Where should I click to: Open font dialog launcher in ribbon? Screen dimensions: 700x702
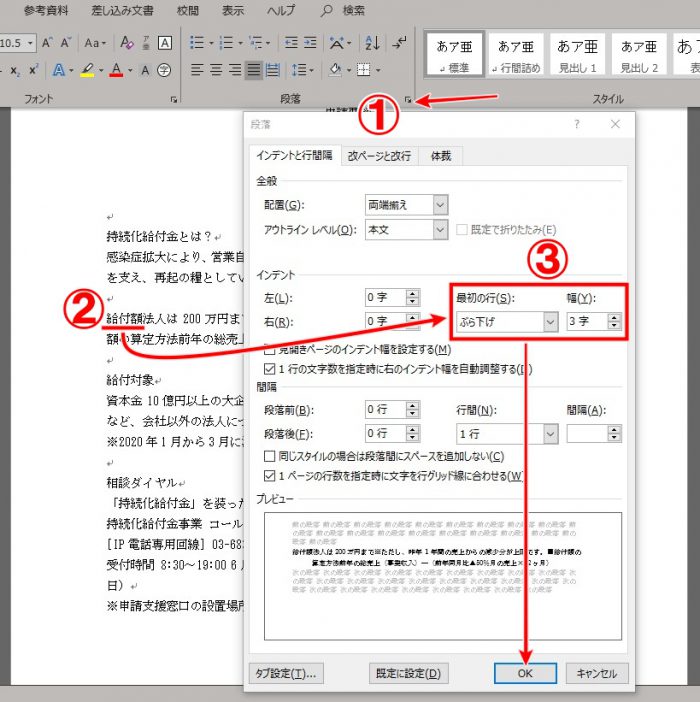(x=174, y=99)
